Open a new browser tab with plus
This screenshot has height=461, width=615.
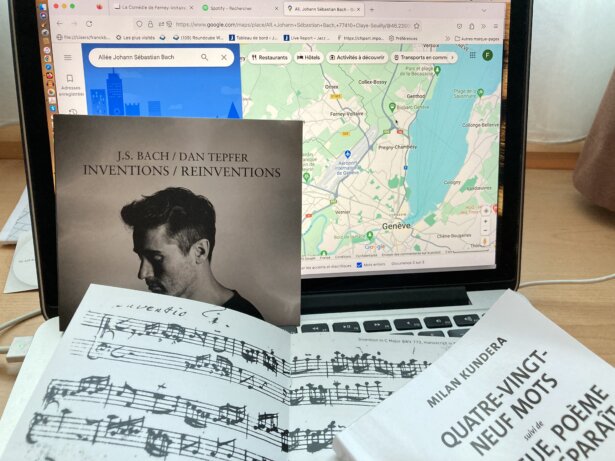point(372,9)
